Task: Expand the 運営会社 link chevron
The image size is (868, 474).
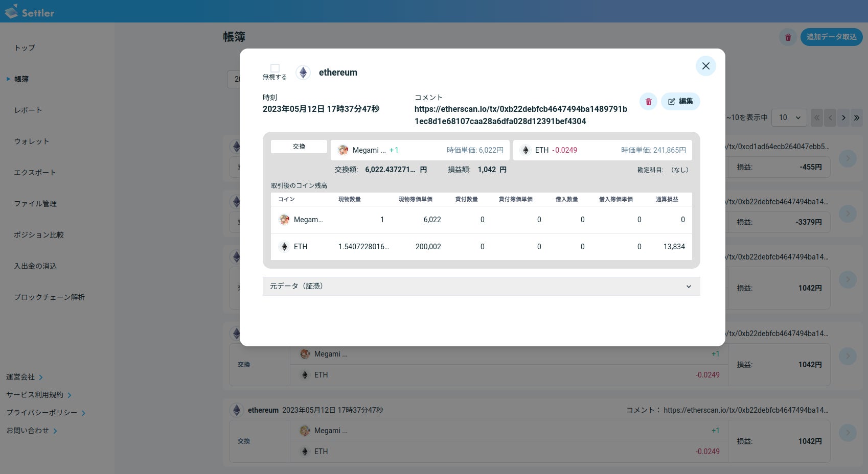Action: (x=41, y=377)
